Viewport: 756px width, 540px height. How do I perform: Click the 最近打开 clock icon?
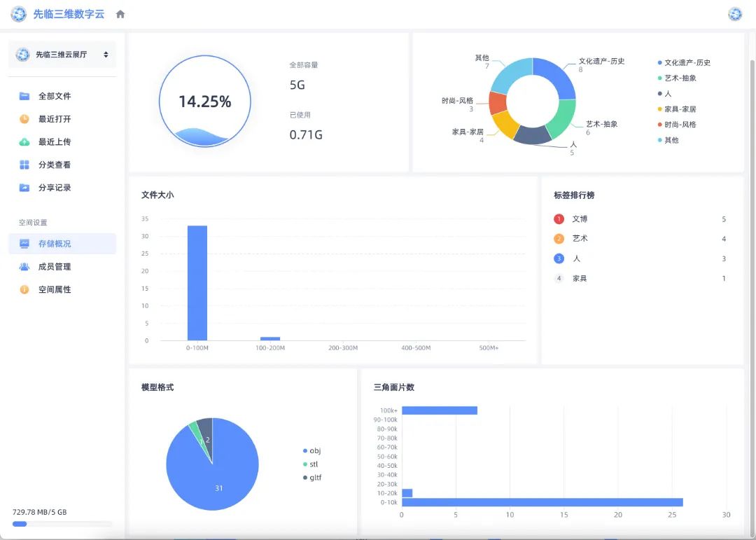click(x=24, y=119)
